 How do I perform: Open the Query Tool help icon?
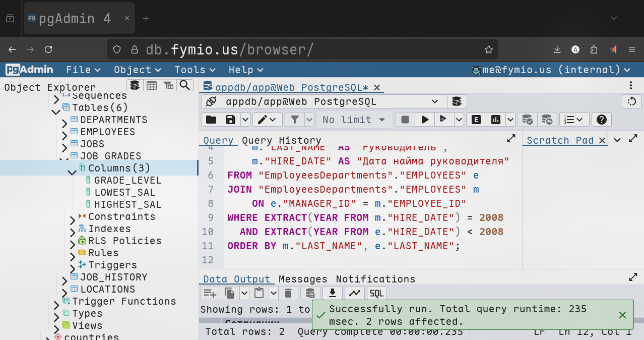pos(601,120)
